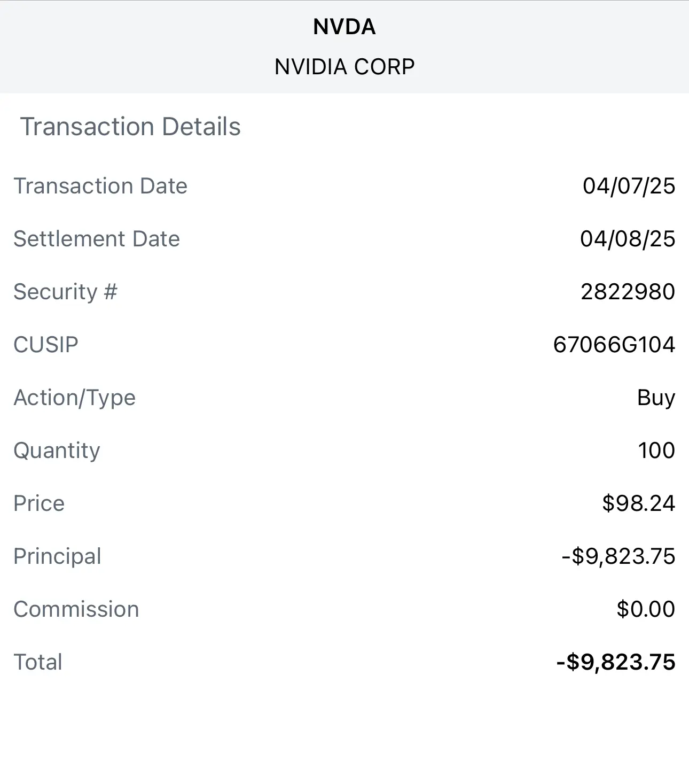Viewport: 689px width, 784px height.
Task: Select the Quantity value 100
Action: pos(657,451)
